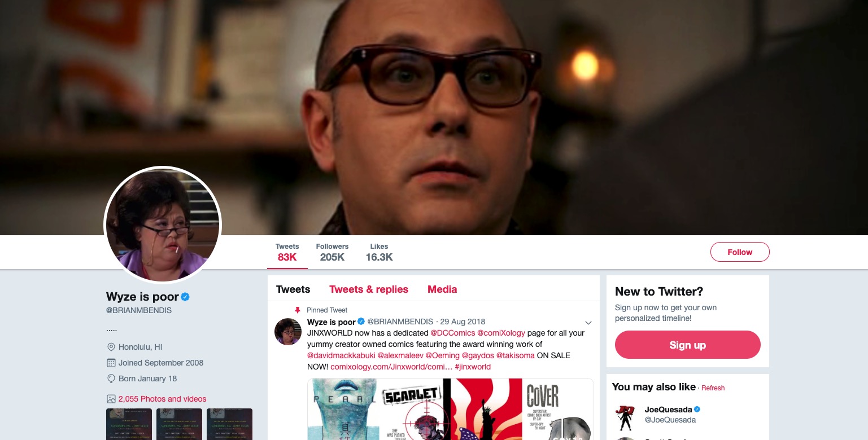The width and height of the screenshot is (868, 440).
Task: Refresh the You may also like suggestions
Action: click(713, 388)
